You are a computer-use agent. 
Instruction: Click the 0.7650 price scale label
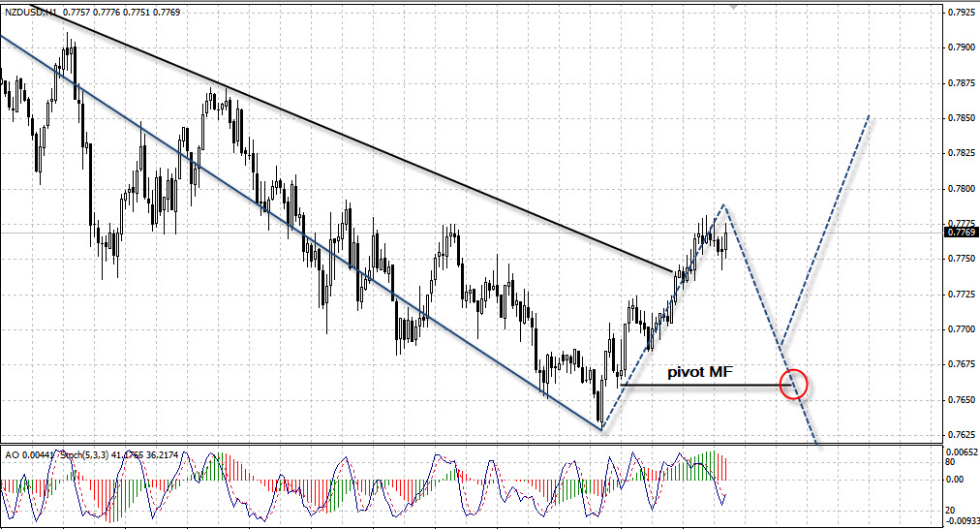(961, 400)
